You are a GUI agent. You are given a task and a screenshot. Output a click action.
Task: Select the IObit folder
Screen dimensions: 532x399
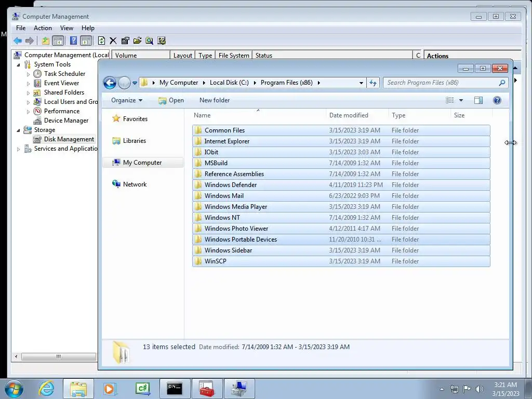pos(341,152)
